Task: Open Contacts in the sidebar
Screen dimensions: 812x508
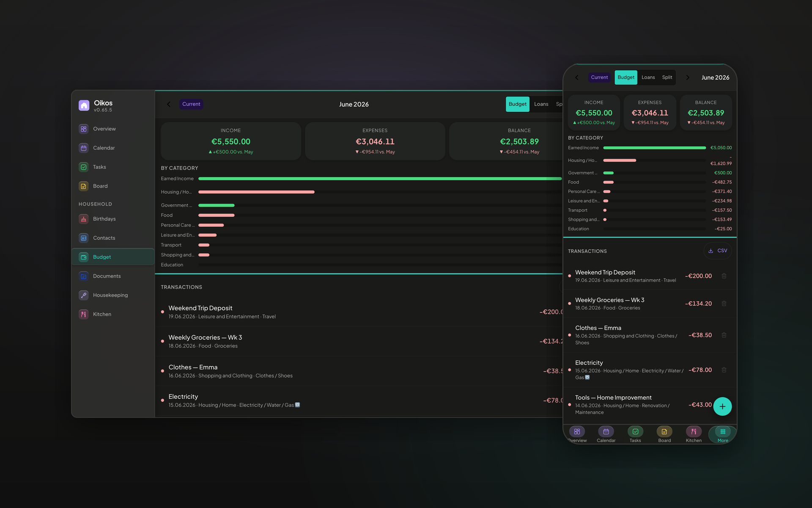Action: point(112,238)
